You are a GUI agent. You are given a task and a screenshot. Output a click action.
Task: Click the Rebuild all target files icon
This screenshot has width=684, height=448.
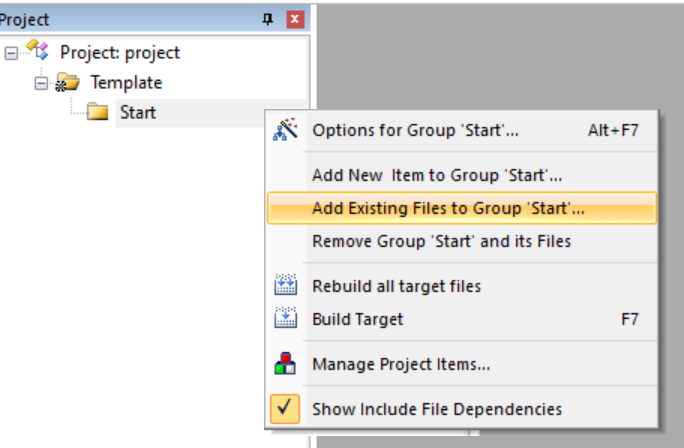[285, 285]
